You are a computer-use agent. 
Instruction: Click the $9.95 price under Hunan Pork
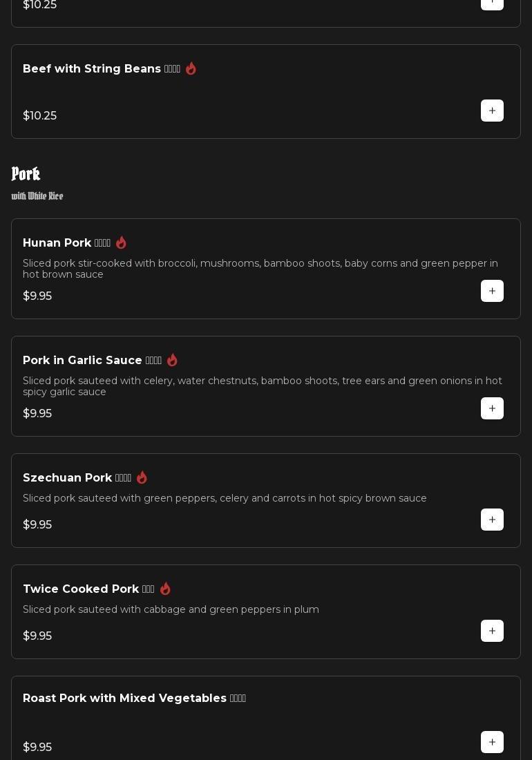37,296
